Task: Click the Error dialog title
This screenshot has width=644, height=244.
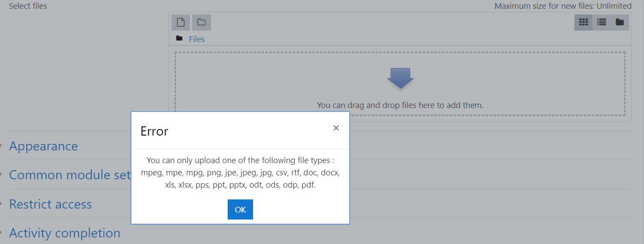Action: (154, 131)
